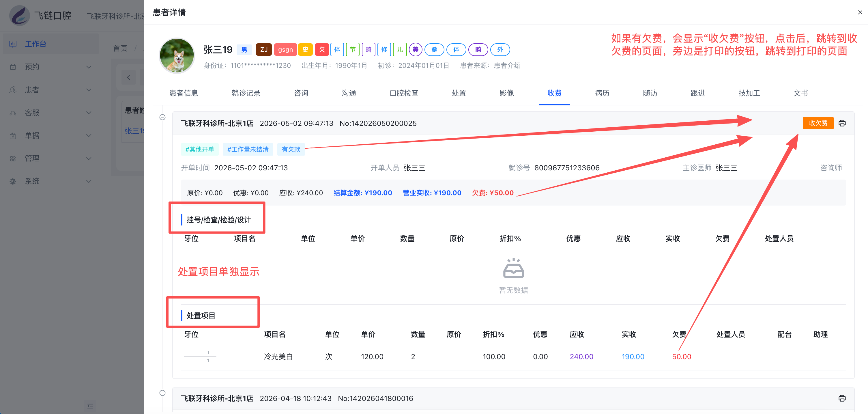Switch to the 跟进 tab
This screenshot has height=414, width=868.
pyautogui.click(x=698, y=93)
